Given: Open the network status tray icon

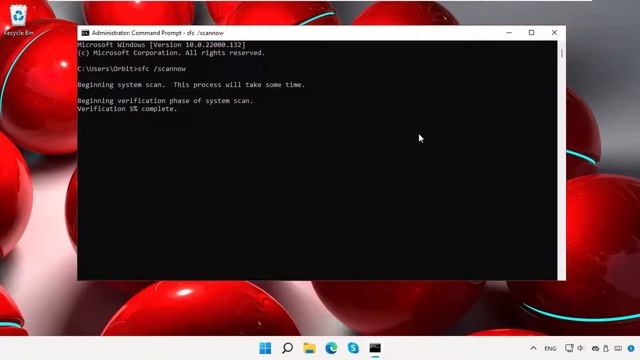Looking at the screenshot, I should coord(569,348).
